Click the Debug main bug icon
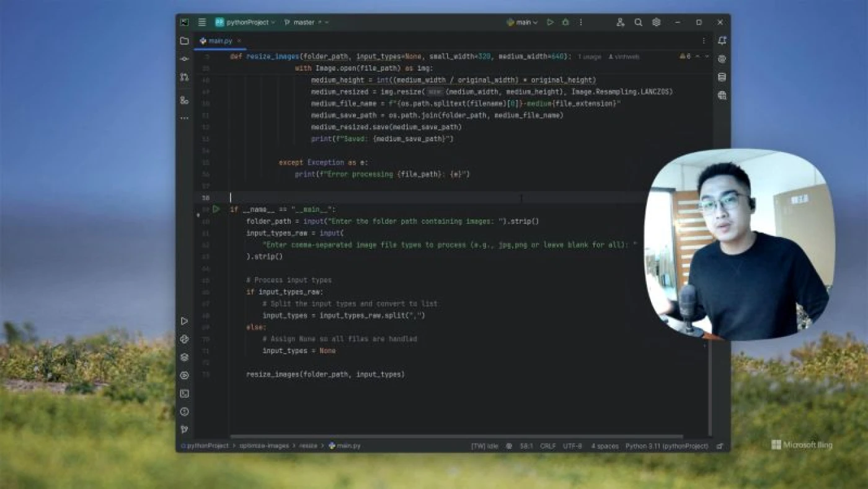Image resolution: width=868 pixels, height=489 pixels. coord(565,22)
